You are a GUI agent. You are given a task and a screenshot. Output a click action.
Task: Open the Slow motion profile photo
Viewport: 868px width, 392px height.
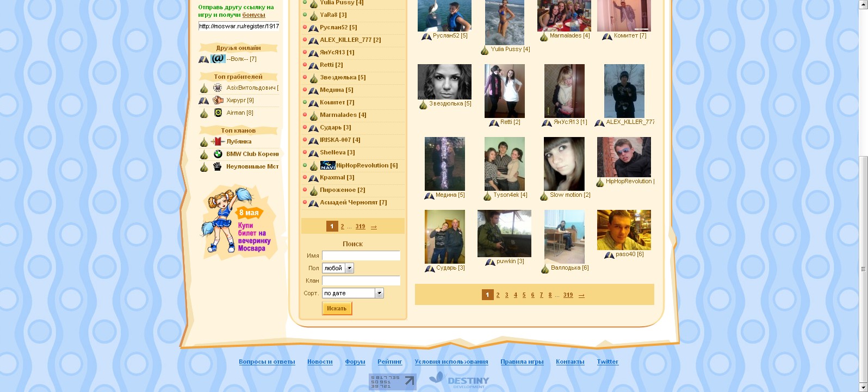pyautogui.click(x=564, y=164)
